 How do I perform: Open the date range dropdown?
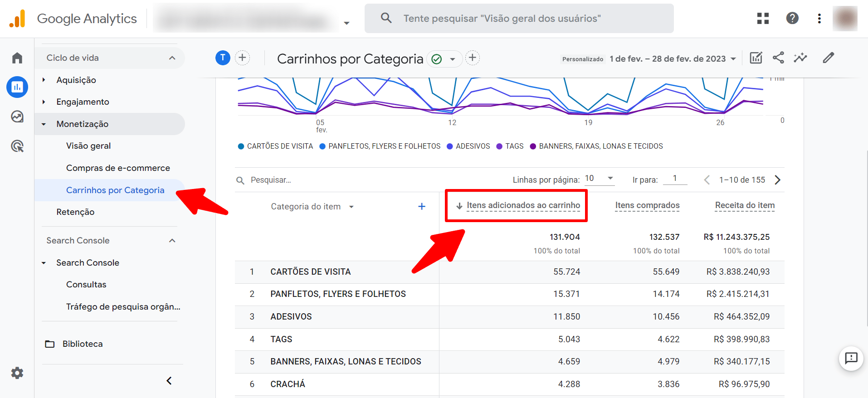[x=672, y=59]
